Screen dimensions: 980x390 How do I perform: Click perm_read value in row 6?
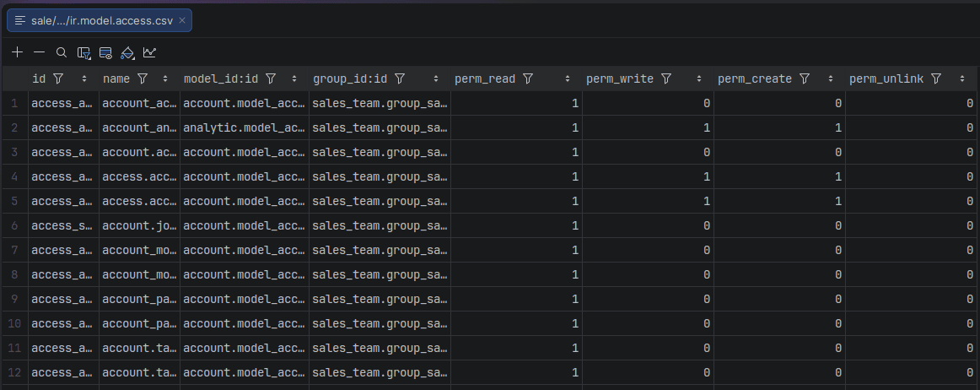[516, 225]
